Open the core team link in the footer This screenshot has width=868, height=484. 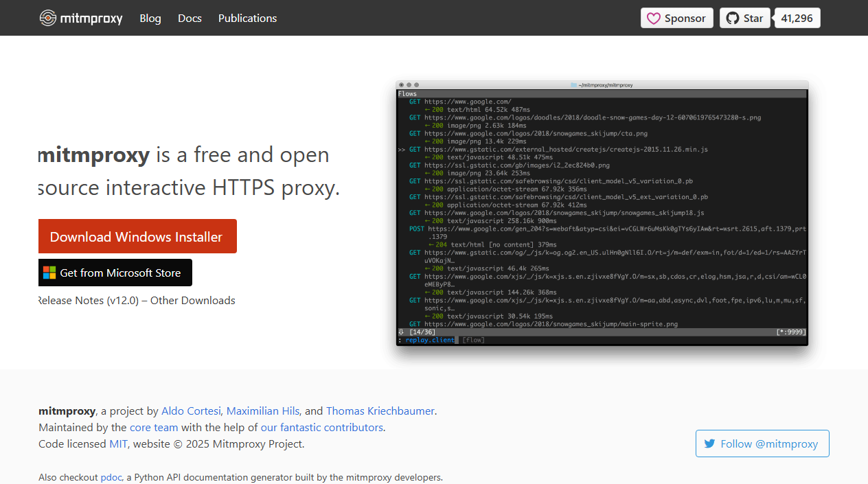[x=154, y=427]
